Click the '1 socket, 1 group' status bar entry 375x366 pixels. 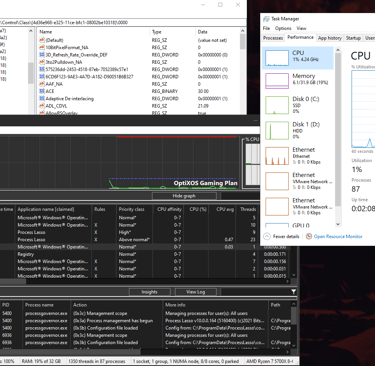tap(186, 361)
